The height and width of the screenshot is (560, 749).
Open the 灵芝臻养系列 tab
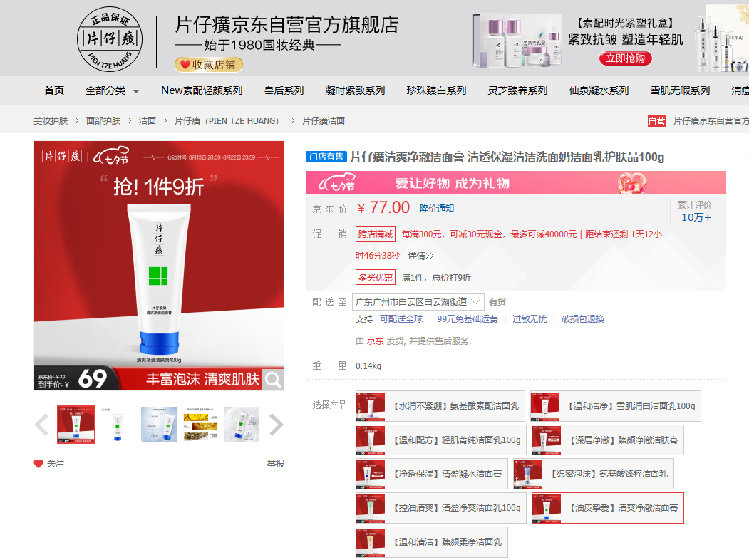[x=517, y=90]
